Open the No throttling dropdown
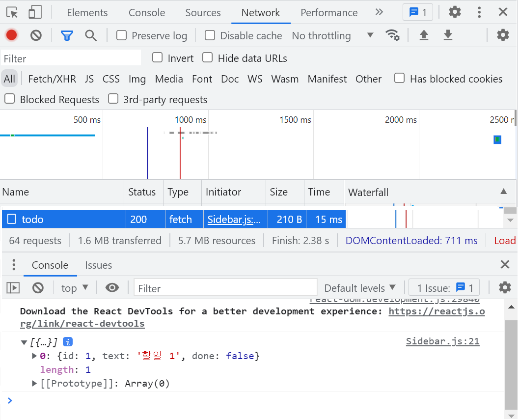 (332, 35)
